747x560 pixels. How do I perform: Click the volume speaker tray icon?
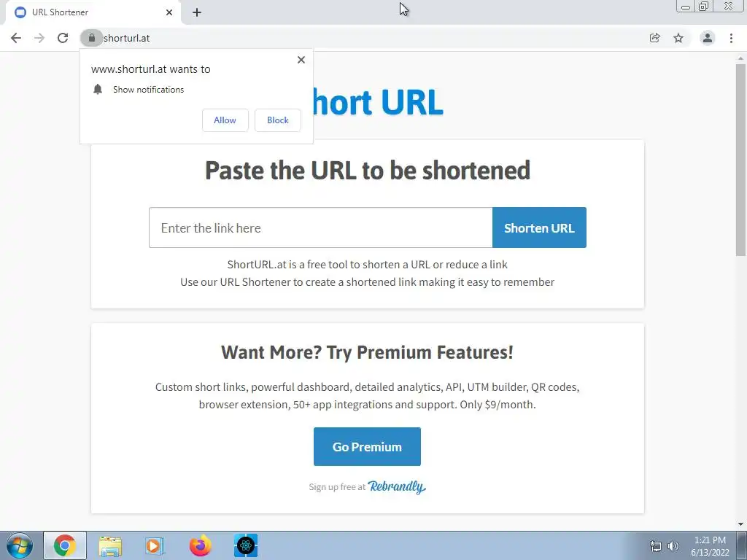(673, 546)
